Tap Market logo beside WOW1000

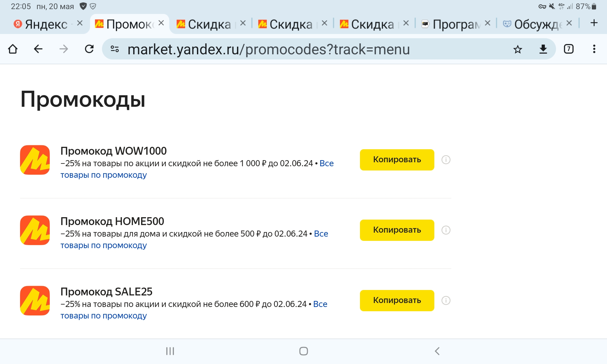tap(35, 160)
